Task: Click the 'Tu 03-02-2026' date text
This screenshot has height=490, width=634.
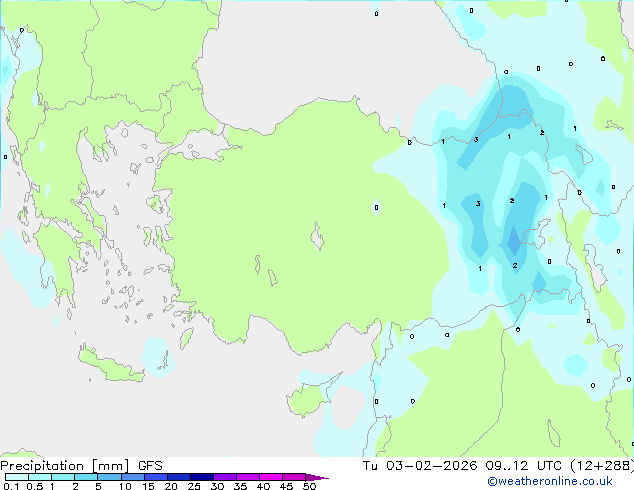Action: tap(420, 466)
